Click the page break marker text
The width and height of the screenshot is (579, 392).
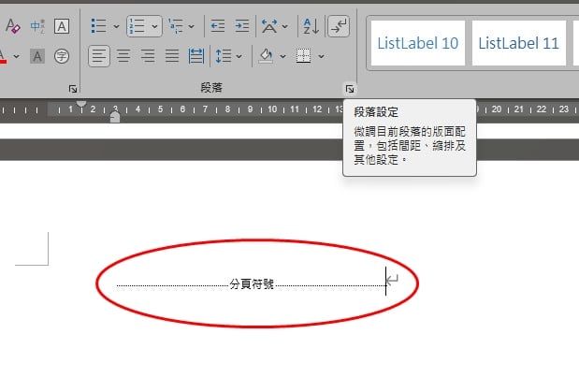click(252, 284)
